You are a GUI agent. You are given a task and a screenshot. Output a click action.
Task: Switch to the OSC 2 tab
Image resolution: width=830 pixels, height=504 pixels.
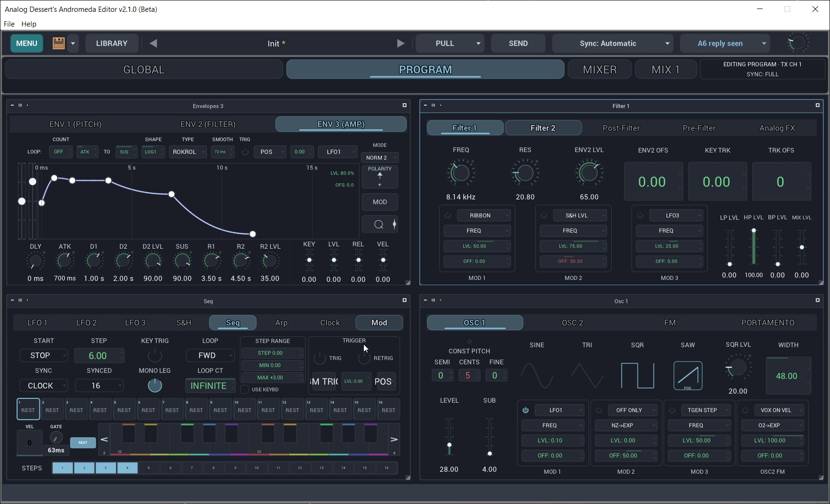[x=572, y=323]
